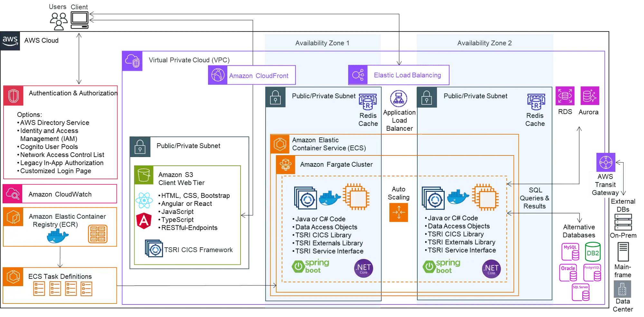Click 'HTML, CSS, Bootstrap' bullet text

tap(195, 196)
